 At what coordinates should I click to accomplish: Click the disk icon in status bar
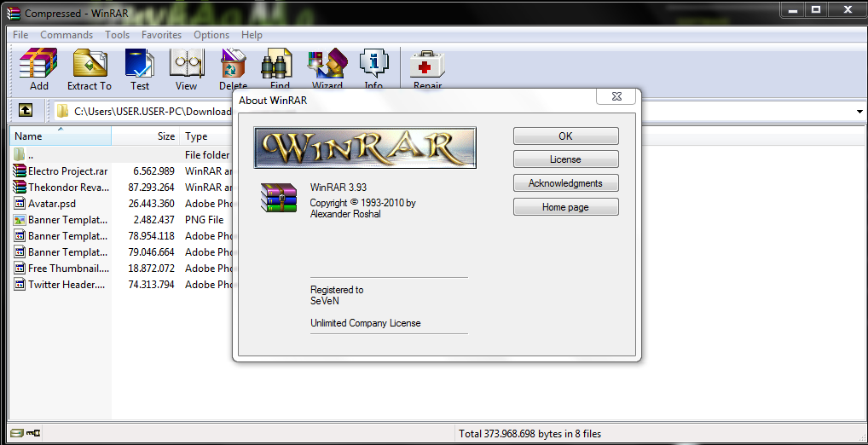pyautogui.click(x=16, y=433)
